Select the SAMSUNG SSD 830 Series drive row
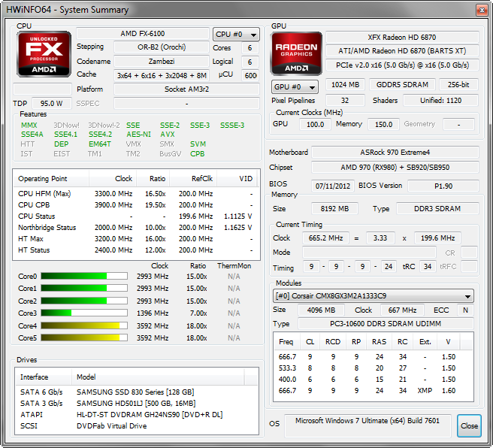 pos(137,392)
